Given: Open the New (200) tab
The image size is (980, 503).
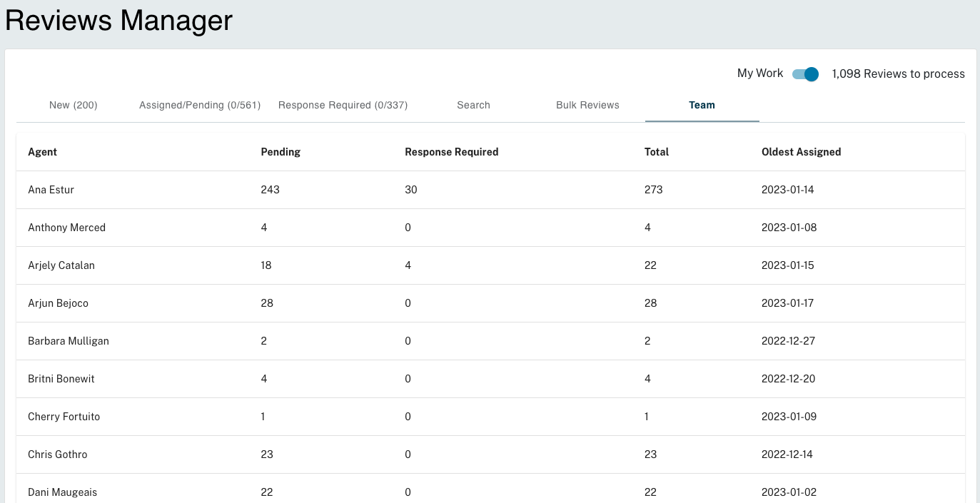Looking at the screenshot, I should 74,105.
